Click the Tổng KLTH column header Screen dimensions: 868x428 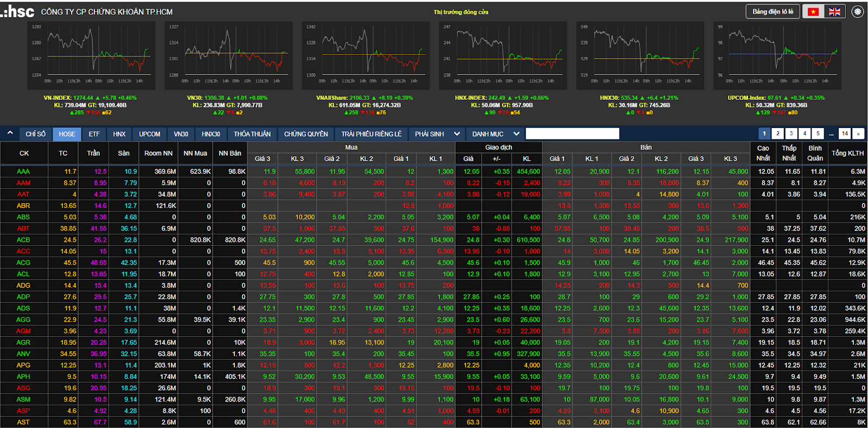(x=847, y=154)
